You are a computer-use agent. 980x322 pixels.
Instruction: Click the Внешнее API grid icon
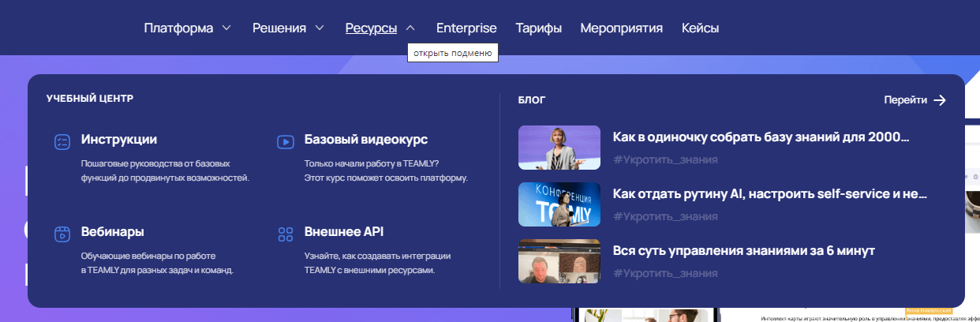(286, 234)
